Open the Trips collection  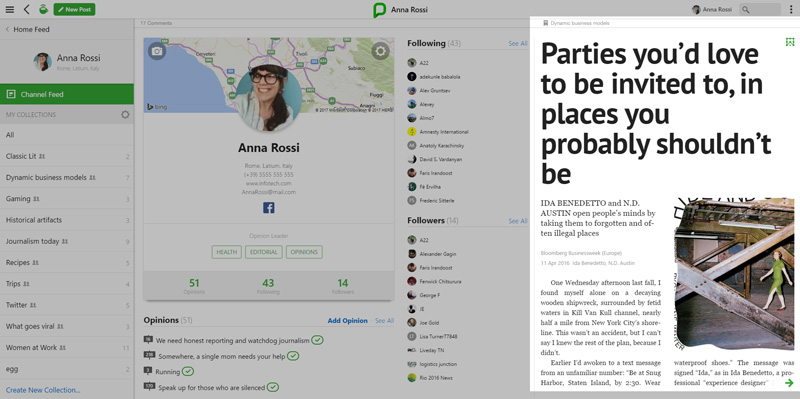click(67, 284)
